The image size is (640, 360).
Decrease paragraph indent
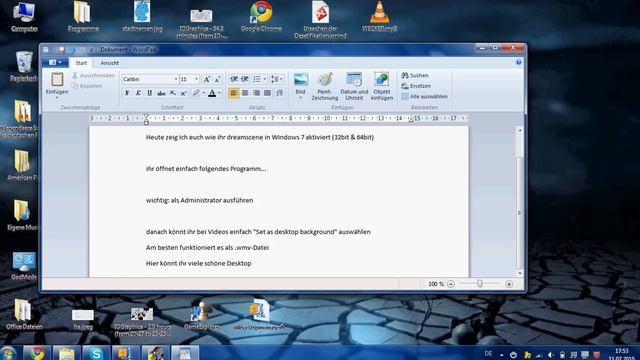(x=234, y=79)
